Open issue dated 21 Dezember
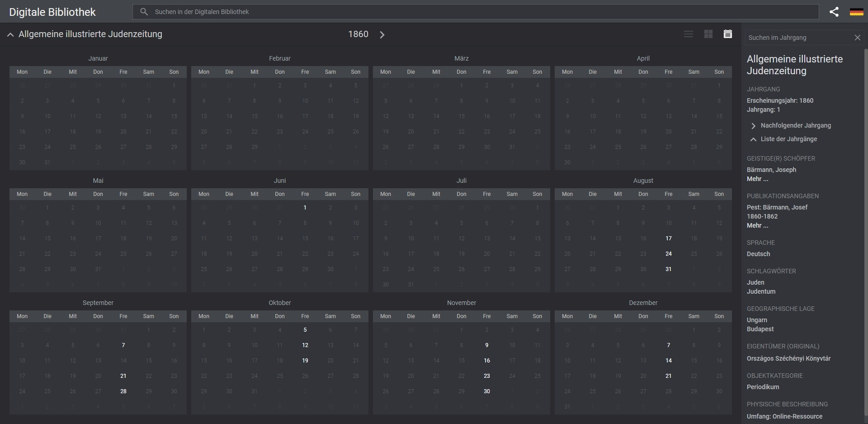Screen dimensions: 868x424 pos(669,376)
